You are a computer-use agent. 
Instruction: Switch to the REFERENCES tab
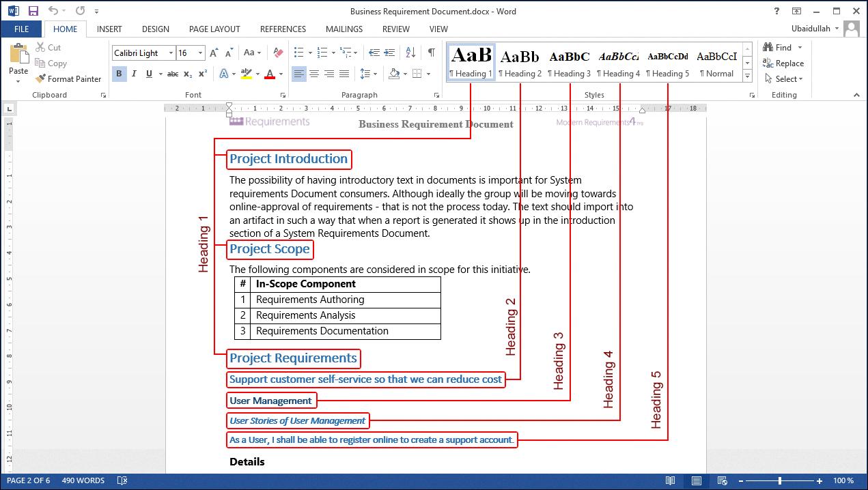283,29
